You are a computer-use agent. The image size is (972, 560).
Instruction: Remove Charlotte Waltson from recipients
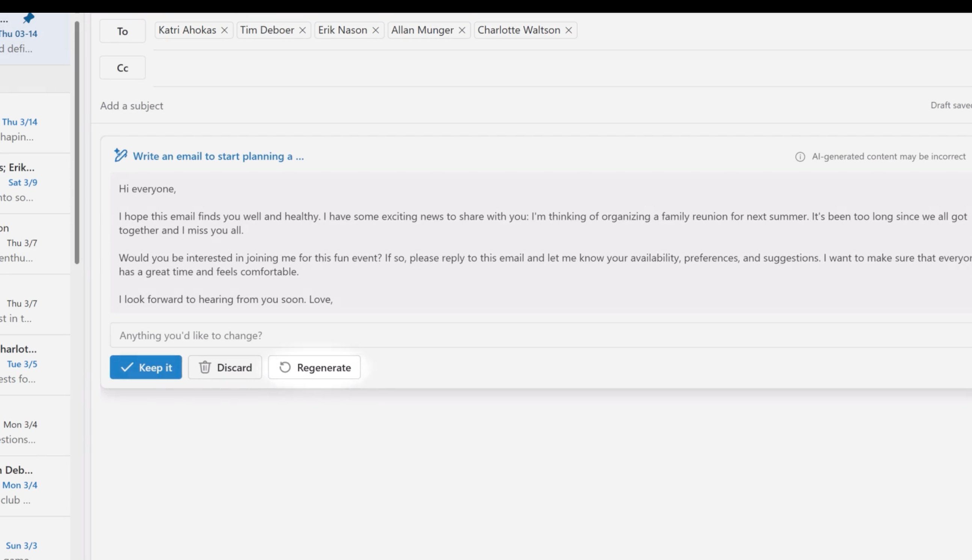coord(569,30)
